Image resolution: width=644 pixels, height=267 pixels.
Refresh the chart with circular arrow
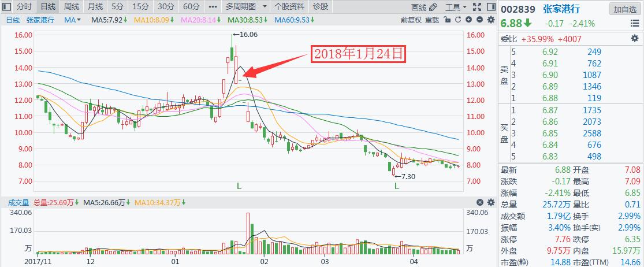click(x=458, y=20)
